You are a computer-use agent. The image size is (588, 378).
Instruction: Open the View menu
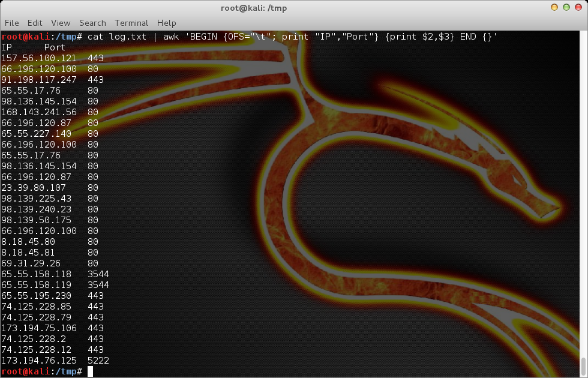click(x=61, y=23)
